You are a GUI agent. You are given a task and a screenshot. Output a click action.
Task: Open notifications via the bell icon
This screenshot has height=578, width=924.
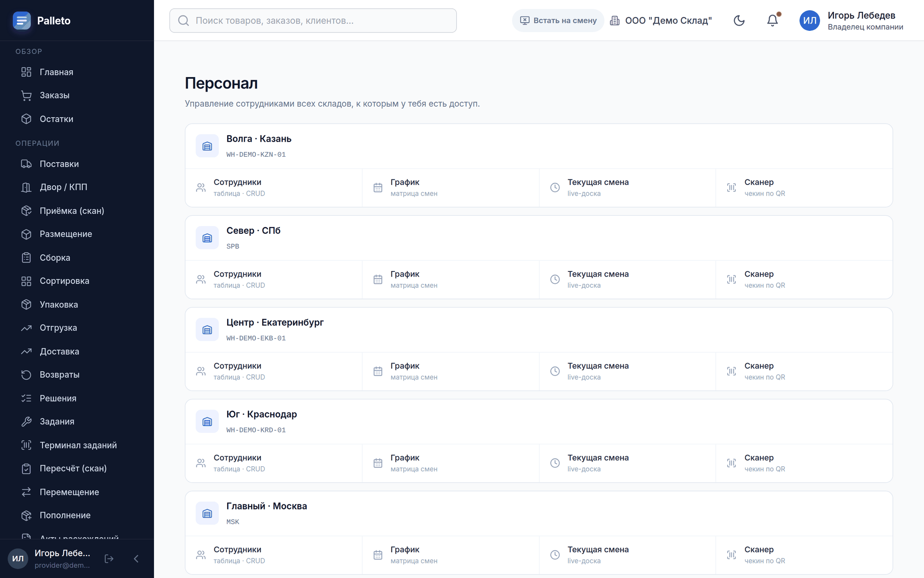point(773,21)
